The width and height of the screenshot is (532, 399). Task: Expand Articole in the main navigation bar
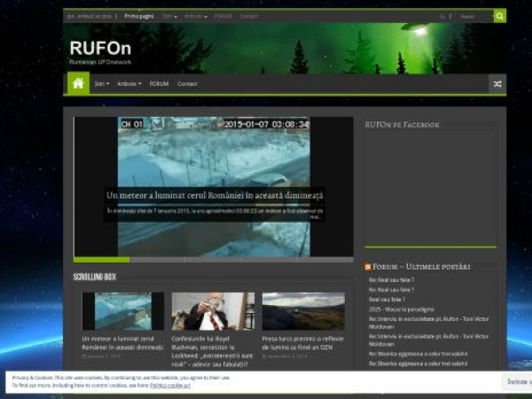click(129, 84)
